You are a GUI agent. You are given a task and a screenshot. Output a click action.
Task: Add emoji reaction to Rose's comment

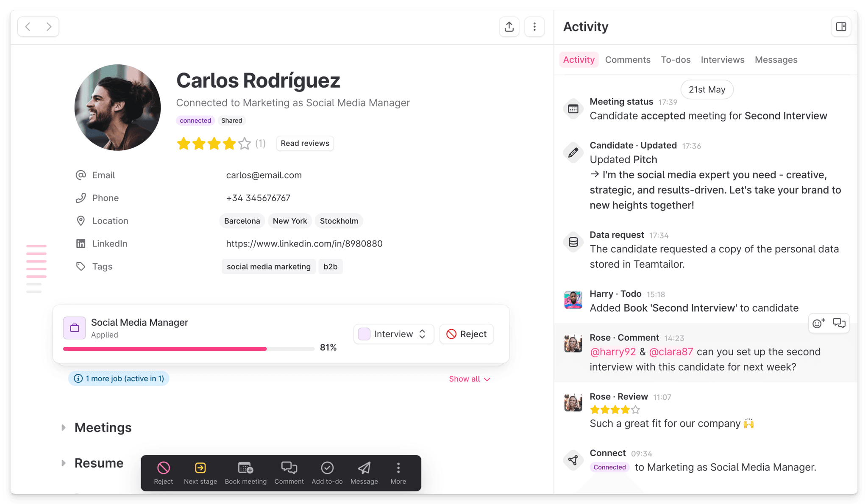pyautogui.click(x=818, y=324)
